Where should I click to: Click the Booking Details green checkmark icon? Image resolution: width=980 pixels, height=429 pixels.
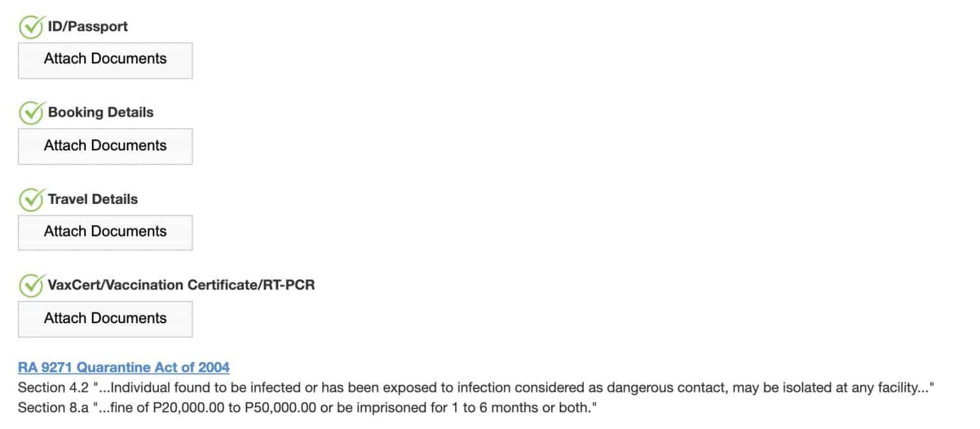pyautogui.click(x=31, y=113)
